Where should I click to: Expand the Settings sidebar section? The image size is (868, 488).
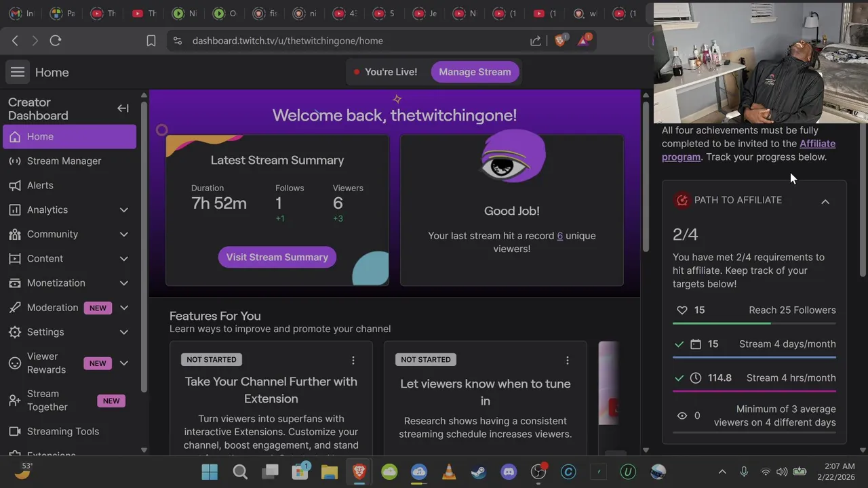(x=124, y=332)
